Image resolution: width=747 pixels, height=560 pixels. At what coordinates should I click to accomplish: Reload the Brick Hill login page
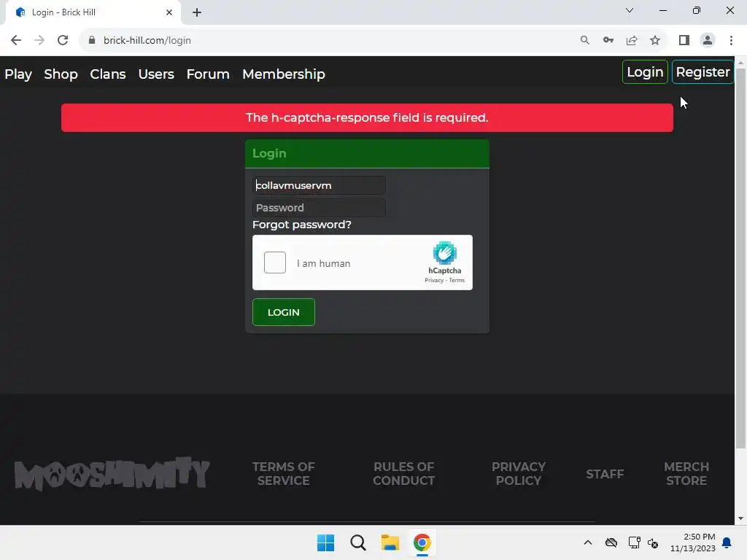[x=63, y=41]
